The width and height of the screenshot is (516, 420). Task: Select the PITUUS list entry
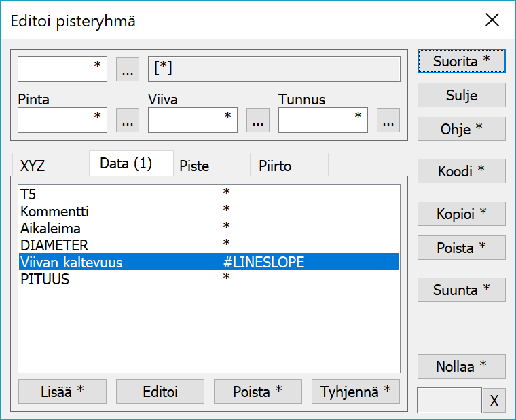pos(45,279)
